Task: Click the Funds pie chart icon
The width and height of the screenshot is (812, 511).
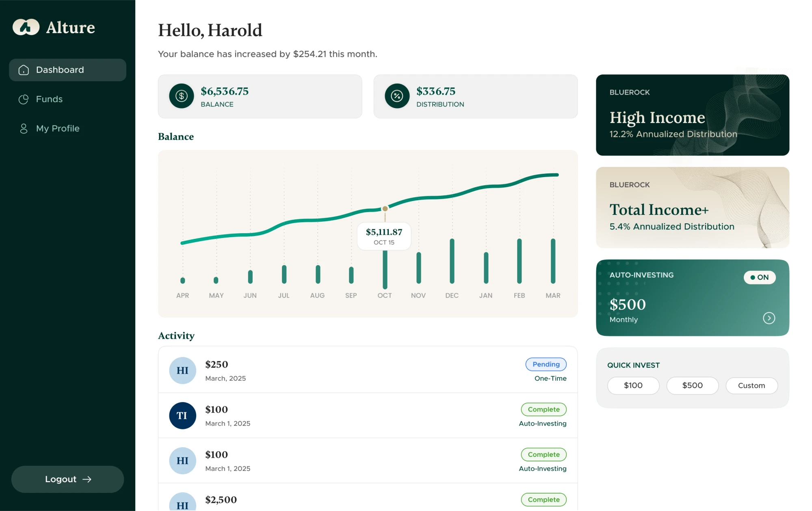Action: (x=24, y=99)
